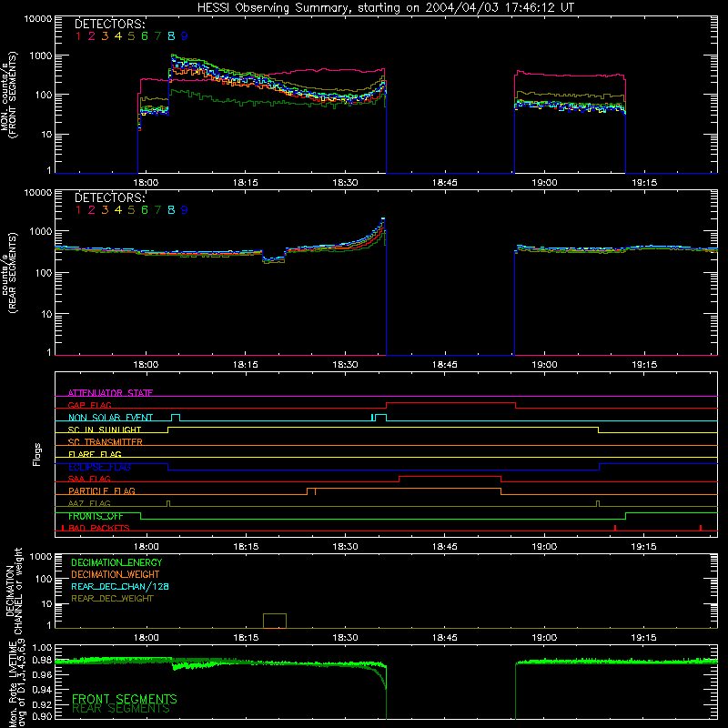This screenshot has width=728, height=728.
Task: Select the GAP_FLAG label
Action: click(x=89, y=405)
